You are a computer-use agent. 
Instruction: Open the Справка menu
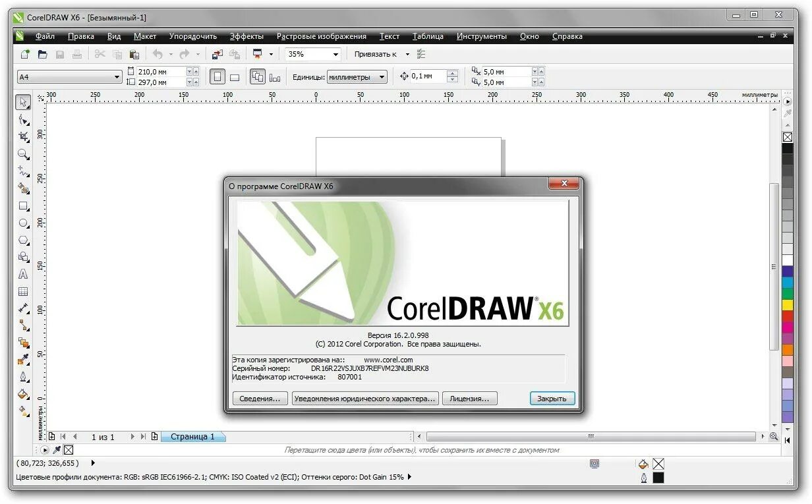(567, 36)
